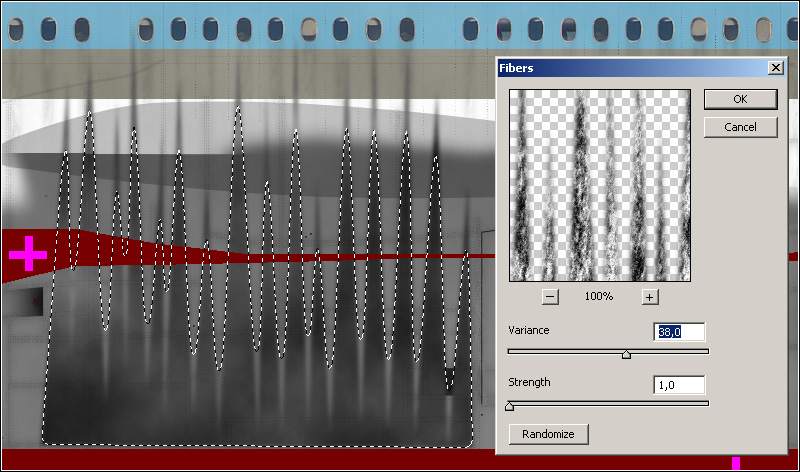The height and width of the screenshot is (472, 800).
Task: Click the leftmost airplane window on canvas
Action: [x=49, y=30]
